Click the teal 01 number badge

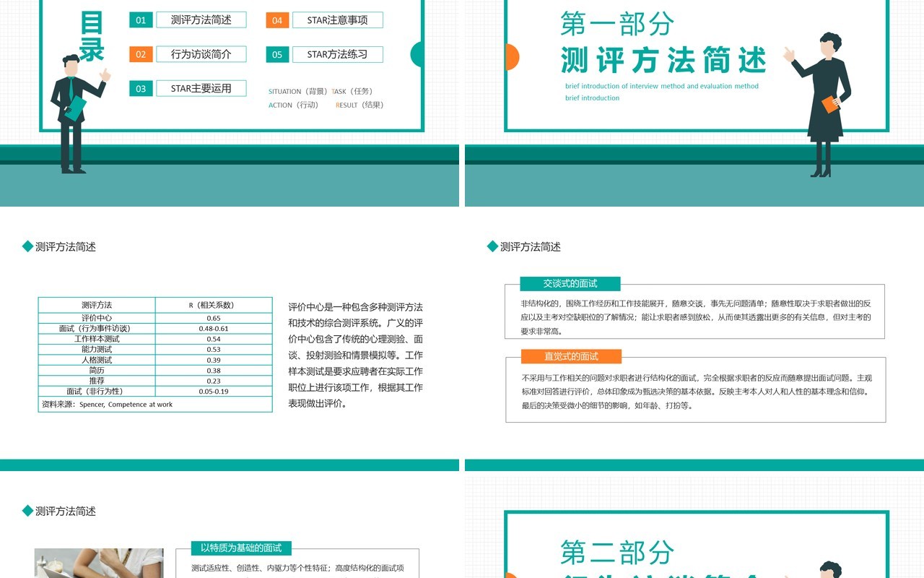pyautogui.click(x=141, y=20)
